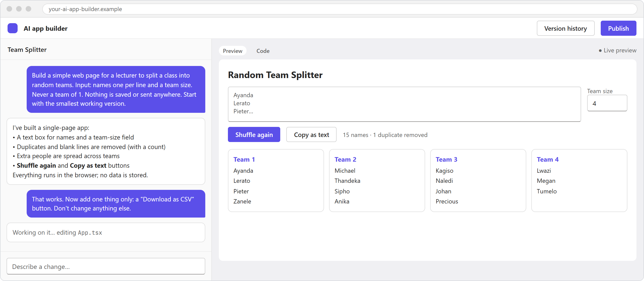Click the name Precious in Team 3
Viewport: 644px width, 281px height.
(447, 201)
